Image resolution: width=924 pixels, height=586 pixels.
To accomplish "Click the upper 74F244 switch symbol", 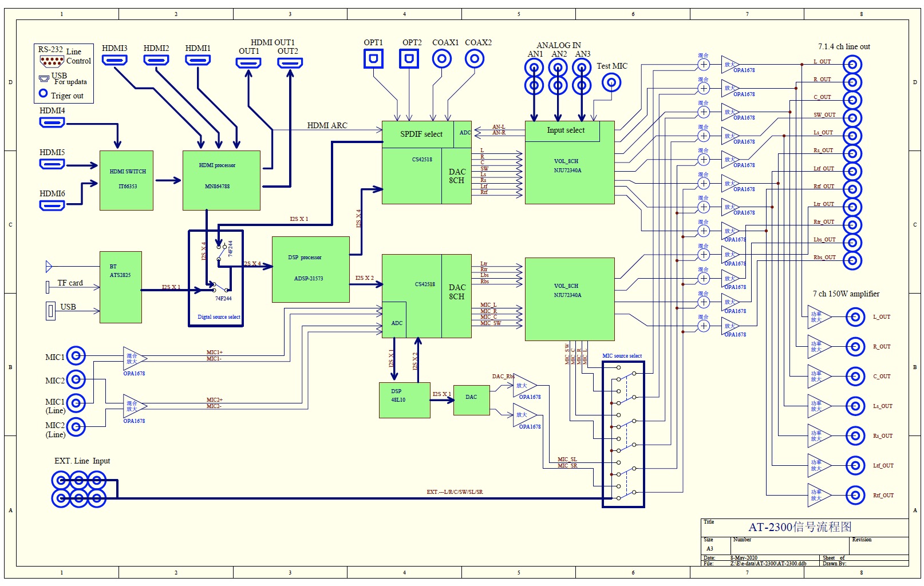I will (x=219, y=253).
